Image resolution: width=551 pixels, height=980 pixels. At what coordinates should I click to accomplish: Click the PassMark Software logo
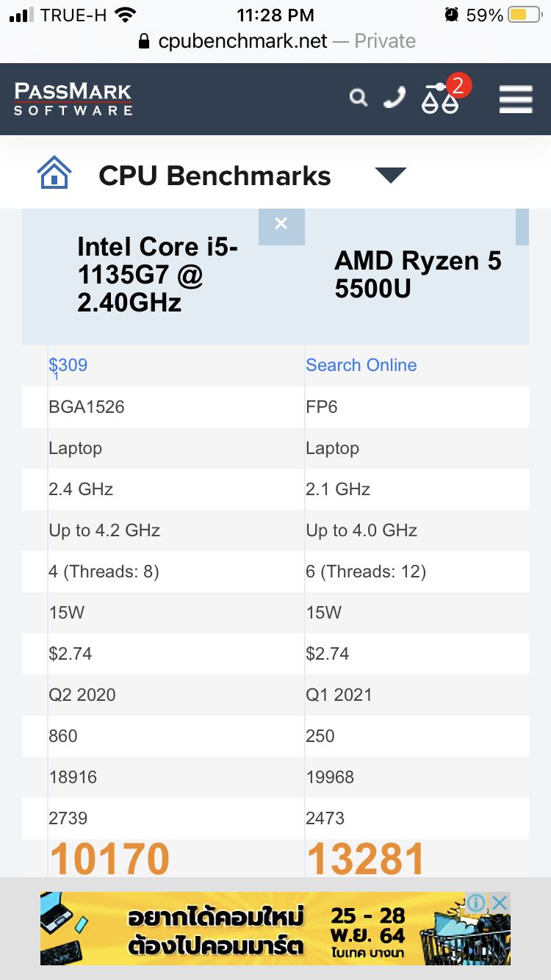73,98
